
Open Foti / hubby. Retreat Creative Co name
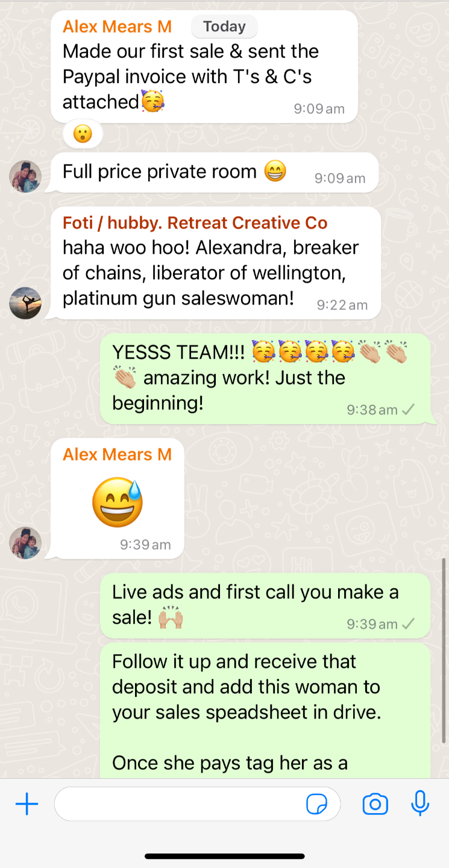195,222
